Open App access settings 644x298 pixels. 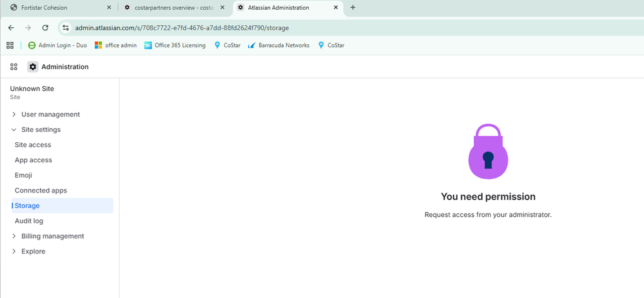(x=34, y=160)
